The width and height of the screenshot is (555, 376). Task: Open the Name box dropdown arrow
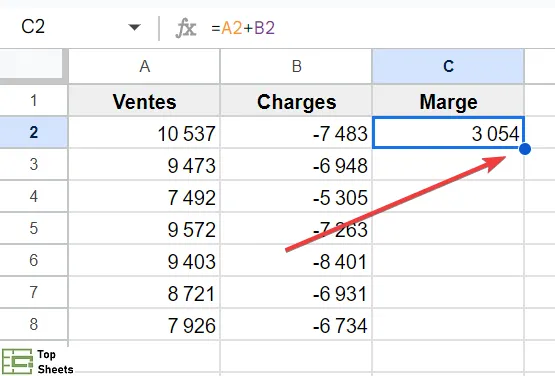(135, 27)
